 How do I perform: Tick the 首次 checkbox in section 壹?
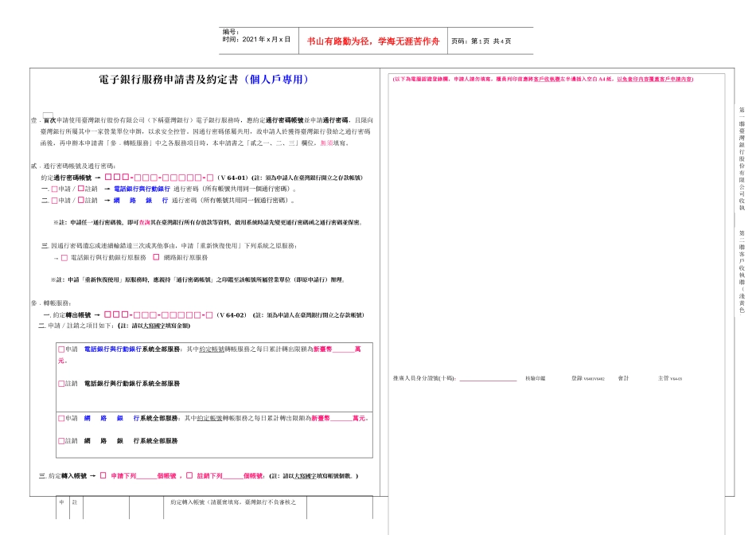tap(49, 115)
